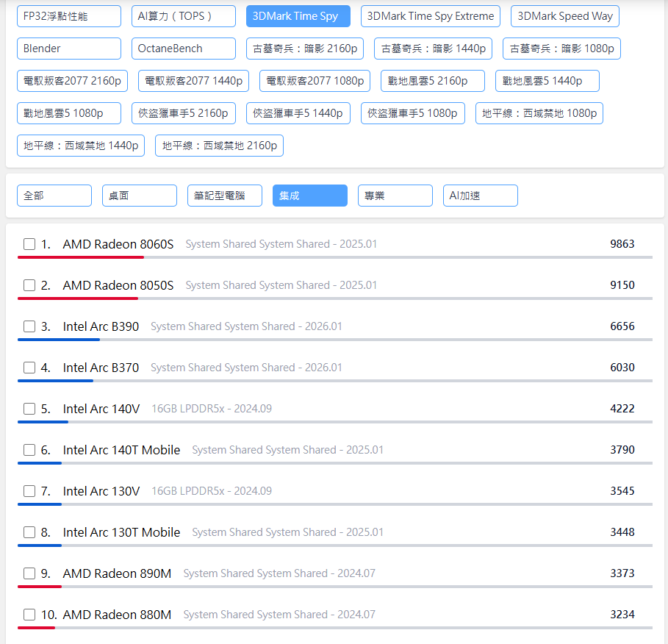The width and height of the screenshot is (668, 644).
Task: Select 俠盜獵車手5 1440p benchmark
Action: 298,113
